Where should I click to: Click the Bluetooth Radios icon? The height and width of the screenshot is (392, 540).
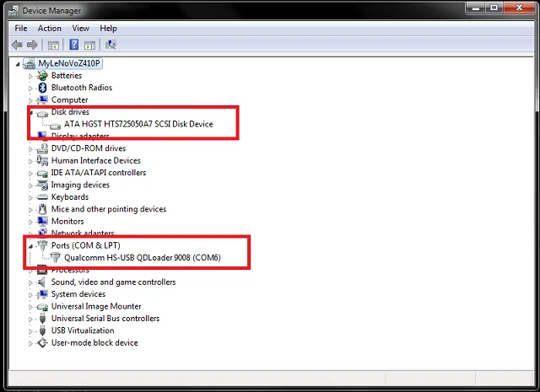click(43, 88)
